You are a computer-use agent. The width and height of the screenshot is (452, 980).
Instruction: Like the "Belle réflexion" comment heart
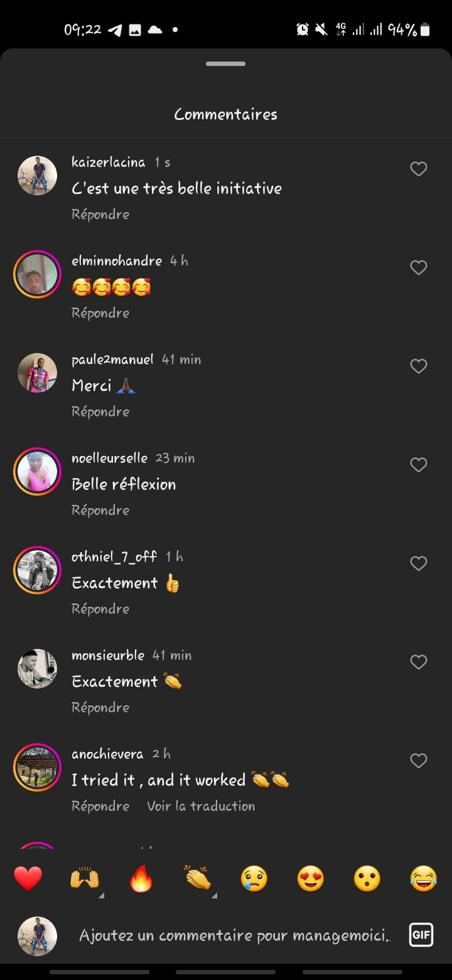(418, 465)
